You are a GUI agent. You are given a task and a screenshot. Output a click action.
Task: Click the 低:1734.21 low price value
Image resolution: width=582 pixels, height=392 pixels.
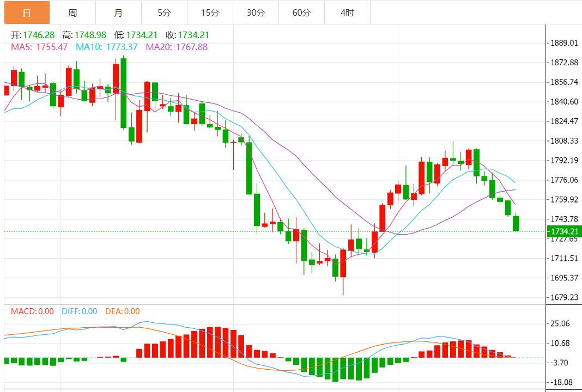(x=136, y=35)
